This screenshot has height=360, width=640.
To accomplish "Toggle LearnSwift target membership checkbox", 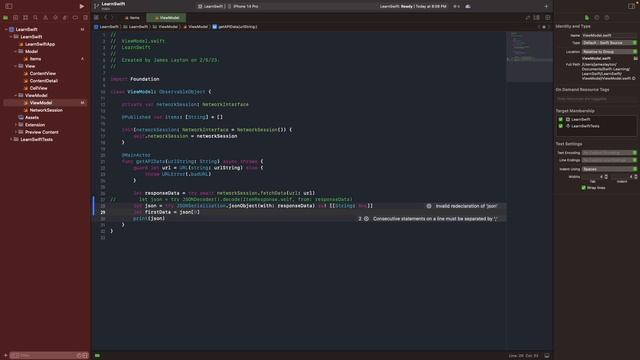I will pyautogui.click(x=561, y=119).
